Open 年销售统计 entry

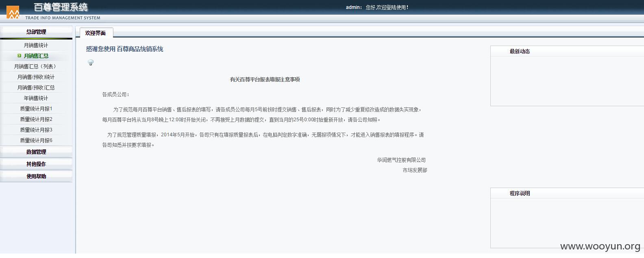tap(36, 98)
